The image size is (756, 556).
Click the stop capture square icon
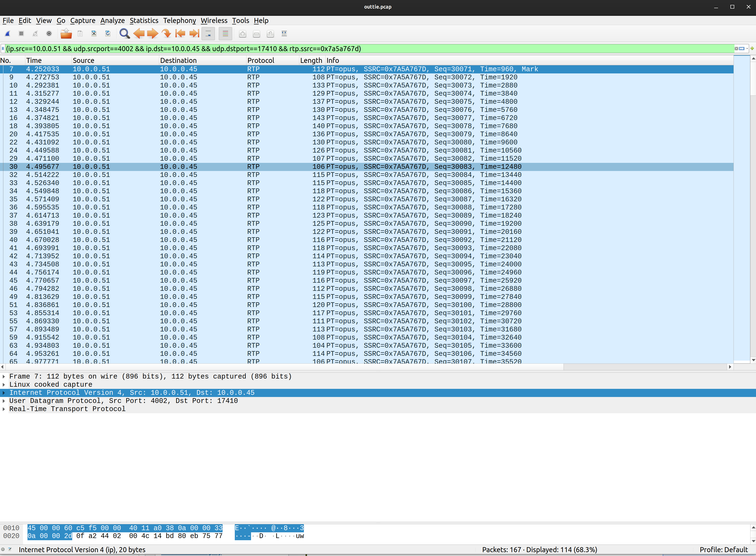pyautogui.click(x=21, y=34)
